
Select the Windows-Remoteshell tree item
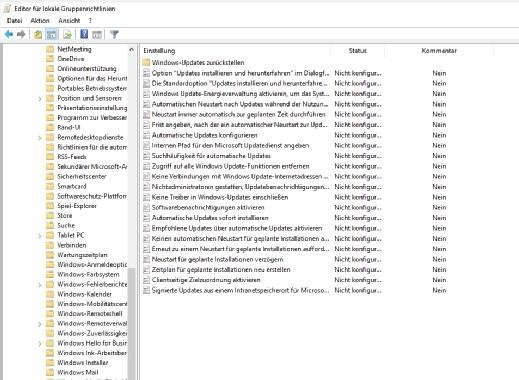point(90,314)
